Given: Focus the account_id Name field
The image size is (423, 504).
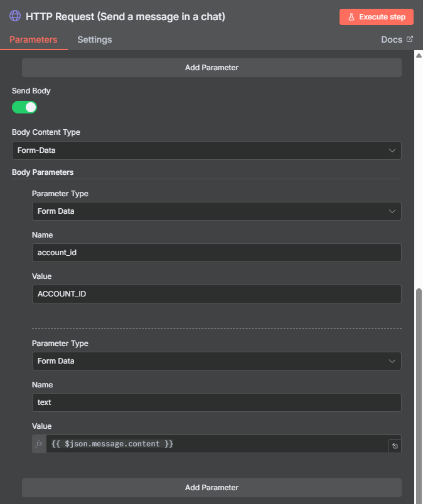Looking at the screenshot, I should (x=217, y=253).
